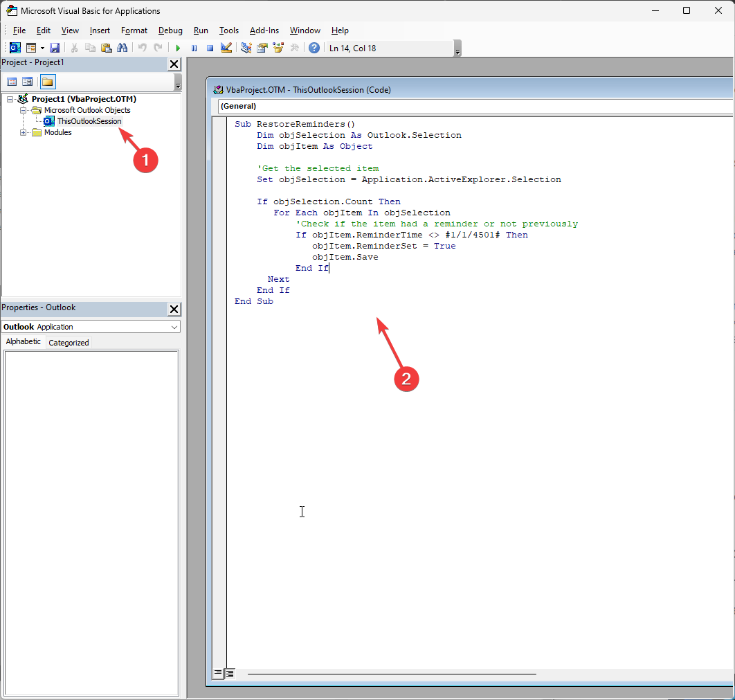Screen dimensions: 735x700
Task: Click the Reset toolbar icon
Action: point(209,48)
